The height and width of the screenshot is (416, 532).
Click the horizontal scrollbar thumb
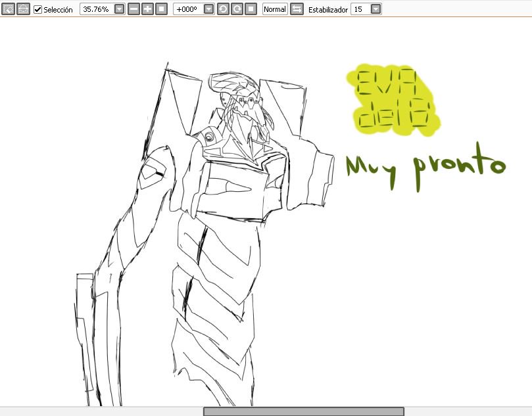[x=304, y=411]
